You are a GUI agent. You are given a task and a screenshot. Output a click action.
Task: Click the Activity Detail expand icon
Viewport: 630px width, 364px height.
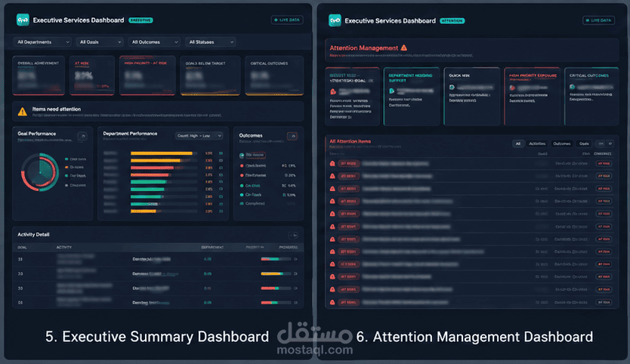click(293, 235)
